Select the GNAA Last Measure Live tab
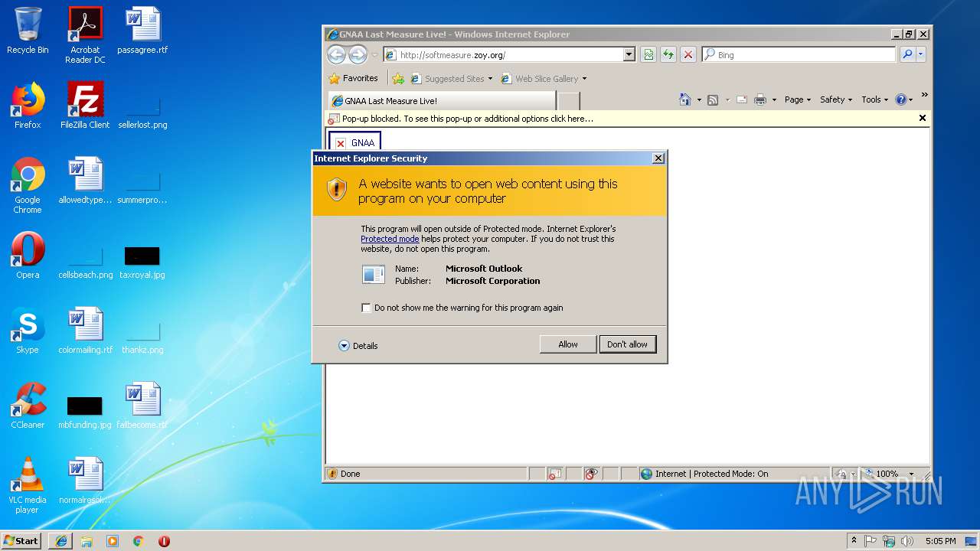980x551 pixels. [442, 101]
